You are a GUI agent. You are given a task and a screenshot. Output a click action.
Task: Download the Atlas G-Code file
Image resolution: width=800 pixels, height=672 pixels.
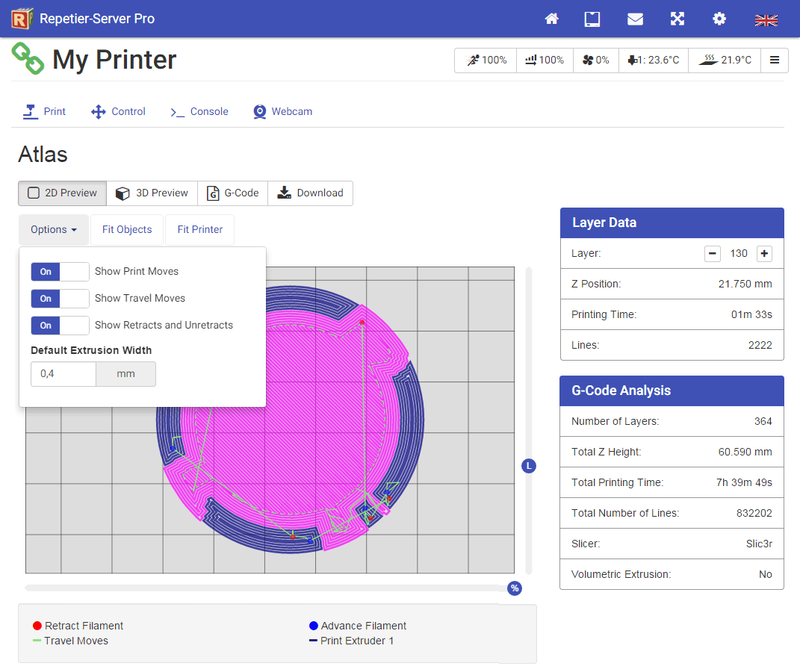tap(311, 193)
